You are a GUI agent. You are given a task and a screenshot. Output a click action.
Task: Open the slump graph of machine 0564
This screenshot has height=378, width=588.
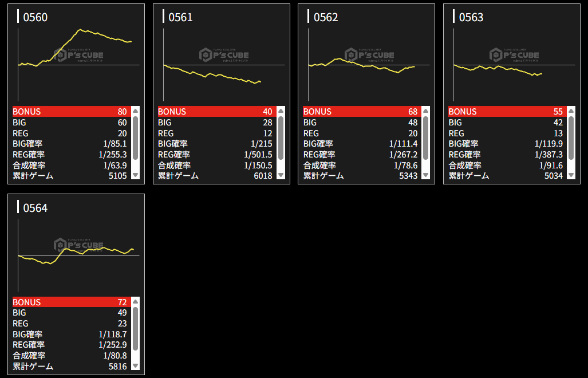(79, 255)
